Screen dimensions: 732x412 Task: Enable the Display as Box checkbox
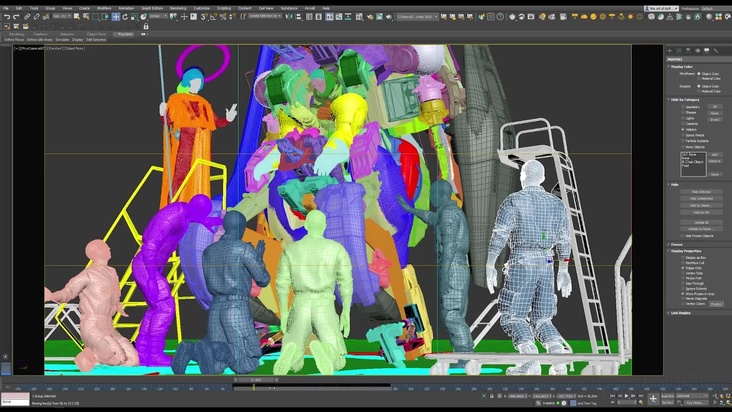click(683, 258)
